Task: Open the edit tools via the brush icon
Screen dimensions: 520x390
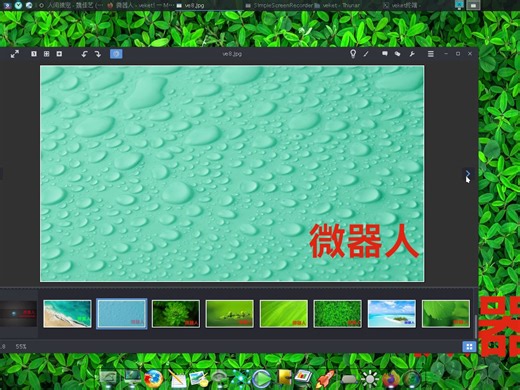Action: pos(366,54)
